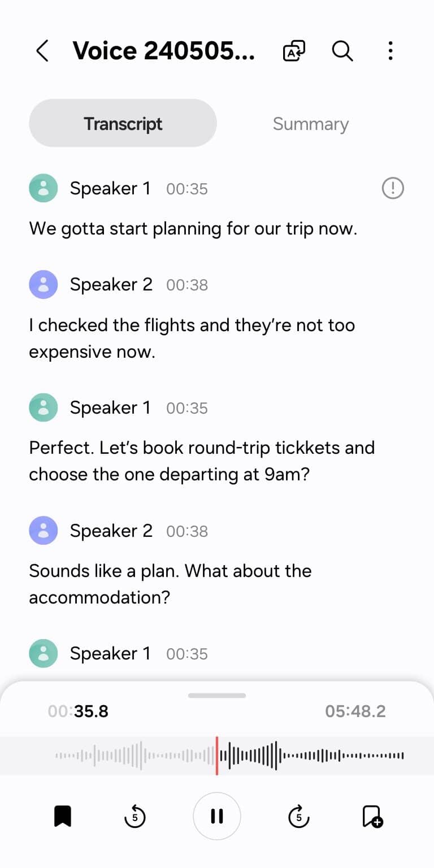
Task: Skip forward 5 seconds
Action: 299,816
